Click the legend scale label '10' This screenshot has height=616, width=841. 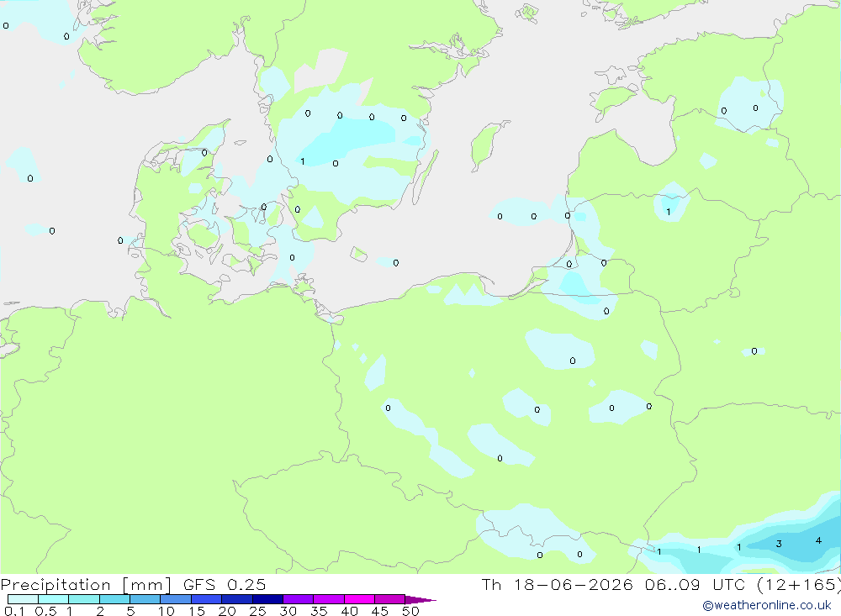[167, 611]
